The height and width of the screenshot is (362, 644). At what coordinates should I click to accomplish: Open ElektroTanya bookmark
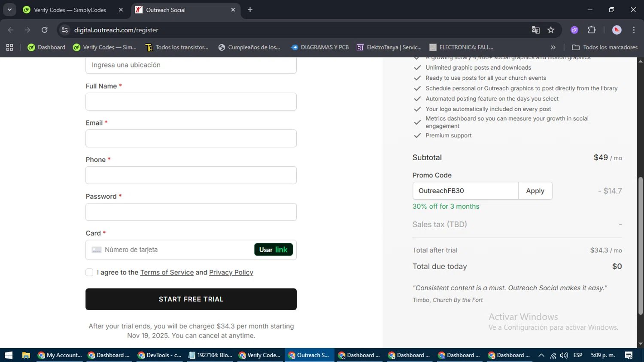click(x=389, y=47)
